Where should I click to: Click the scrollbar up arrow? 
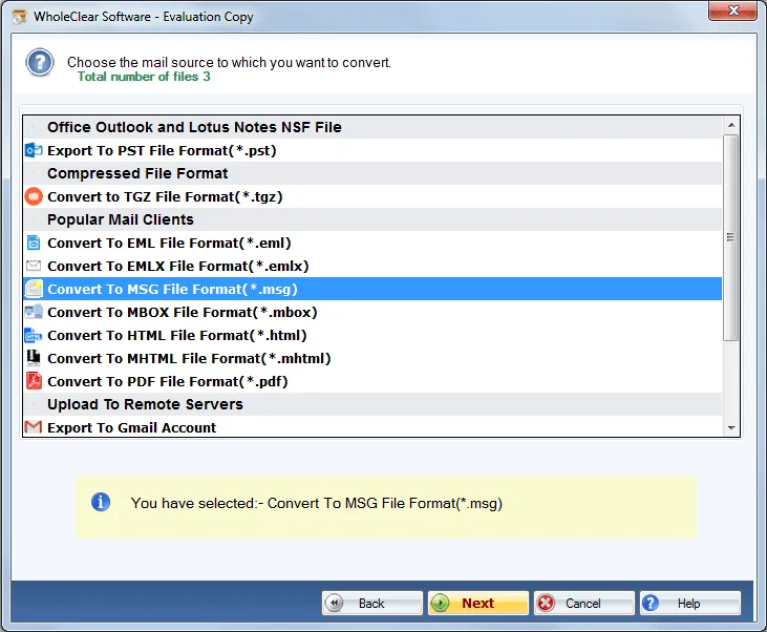pos(731,125)
